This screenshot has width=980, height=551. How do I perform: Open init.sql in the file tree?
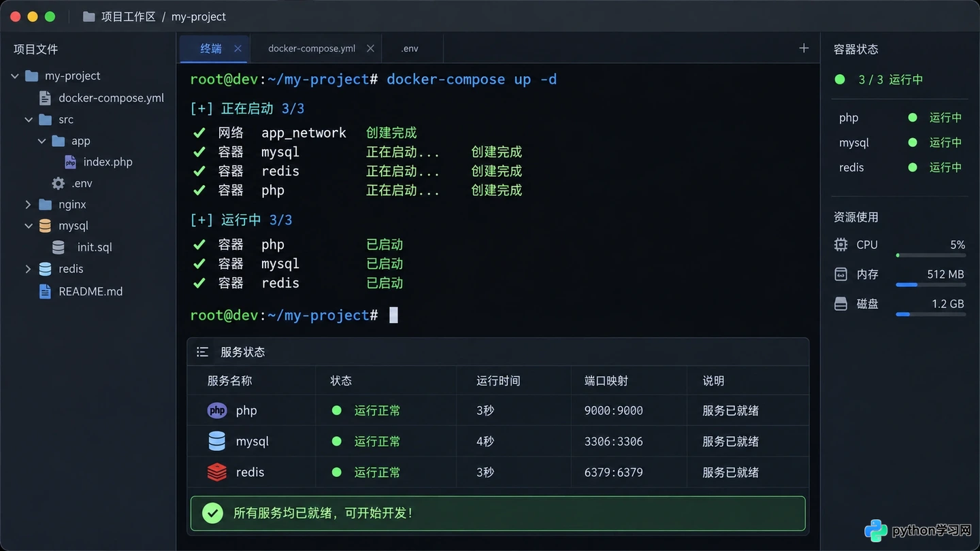(95, 247)
